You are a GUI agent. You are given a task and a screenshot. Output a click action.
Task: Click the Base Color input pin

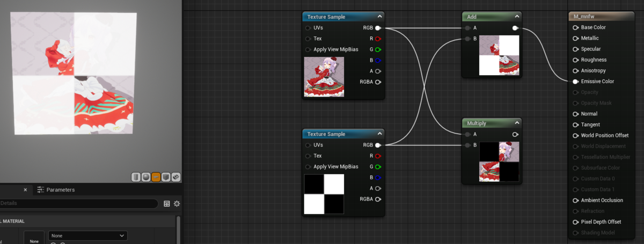[x=576, y=27]
